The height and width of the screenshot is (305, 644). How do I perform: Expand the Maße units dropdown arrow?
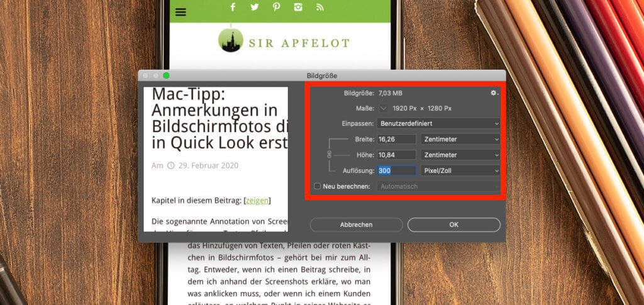pos(384,108)
